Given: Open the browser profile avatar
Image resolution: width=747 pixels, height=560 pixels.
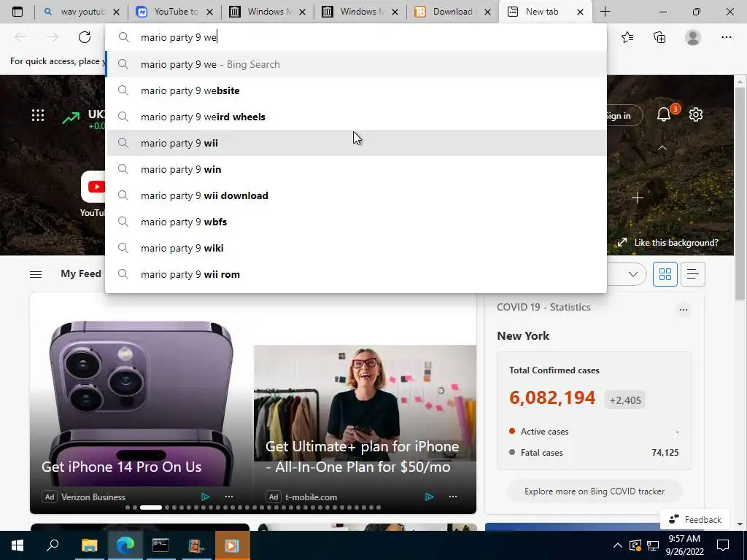Looking at the screenshot, I should click(x=693, y=37).
